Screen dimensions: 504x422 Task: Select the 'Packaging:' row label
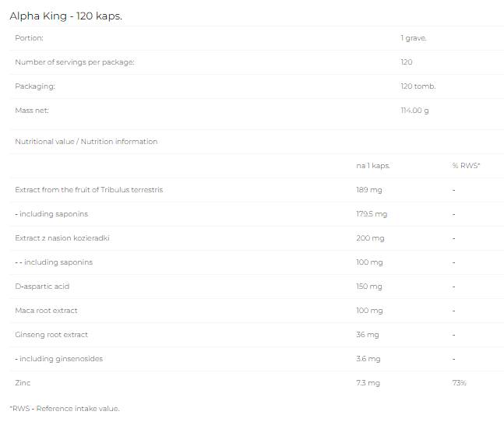coord(35,86)
